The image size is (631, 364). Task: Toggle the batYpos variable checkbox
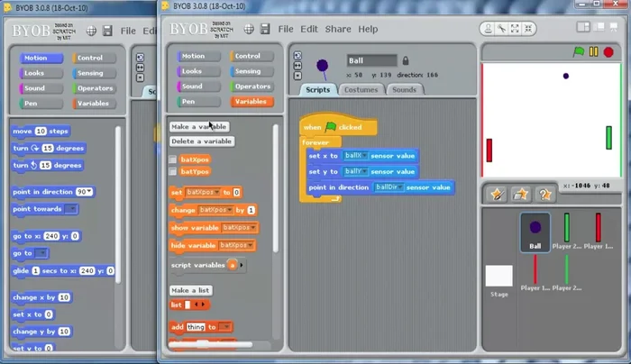[173, 171]
